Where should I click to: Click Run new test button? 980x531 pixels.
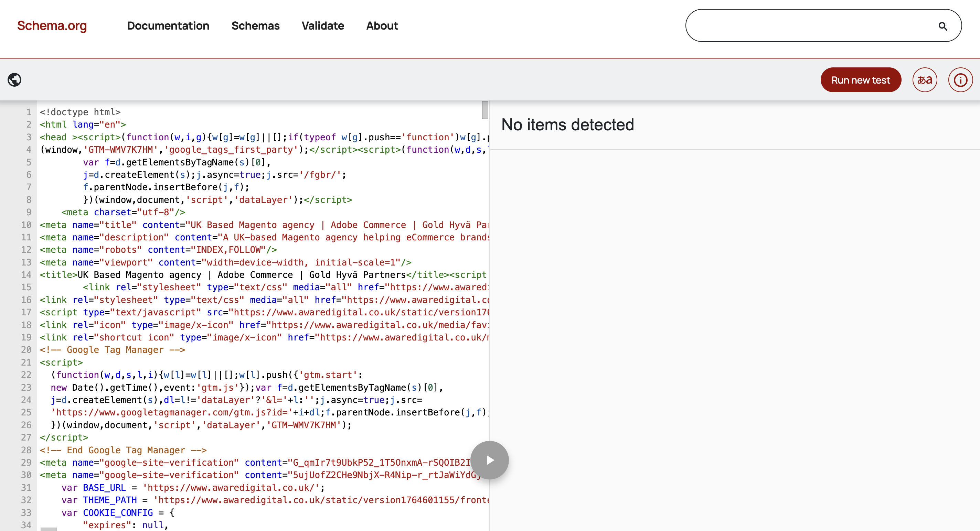[x=861, y=80]
